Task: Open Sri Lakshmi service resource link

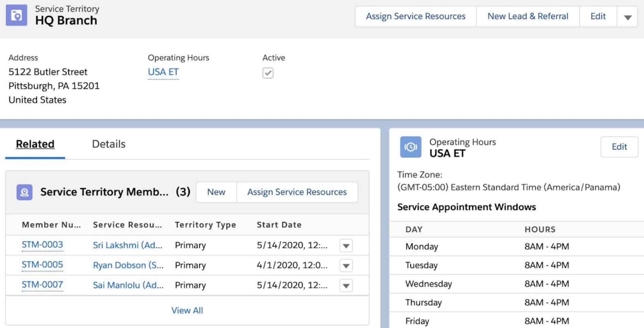Action: pyautogui.click(x=127, y=245)
